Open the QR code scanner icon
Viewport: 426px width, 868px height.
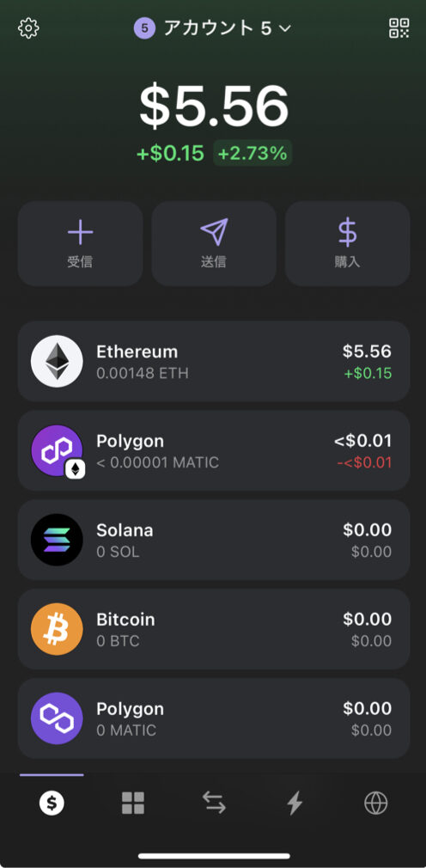coord(399,28)
